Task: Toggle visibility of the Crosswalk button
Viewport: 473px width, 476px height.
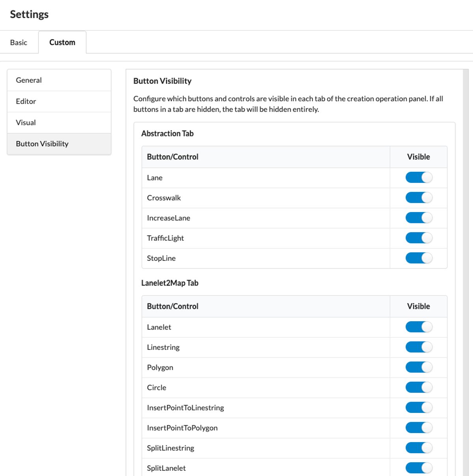Action: 419,198
